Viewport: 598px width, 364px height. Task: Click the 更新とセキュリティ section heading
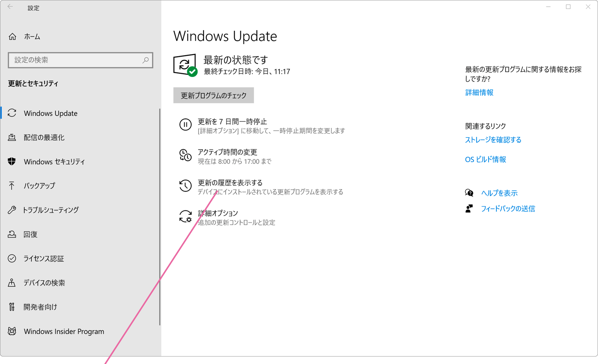tap(33, 83)
